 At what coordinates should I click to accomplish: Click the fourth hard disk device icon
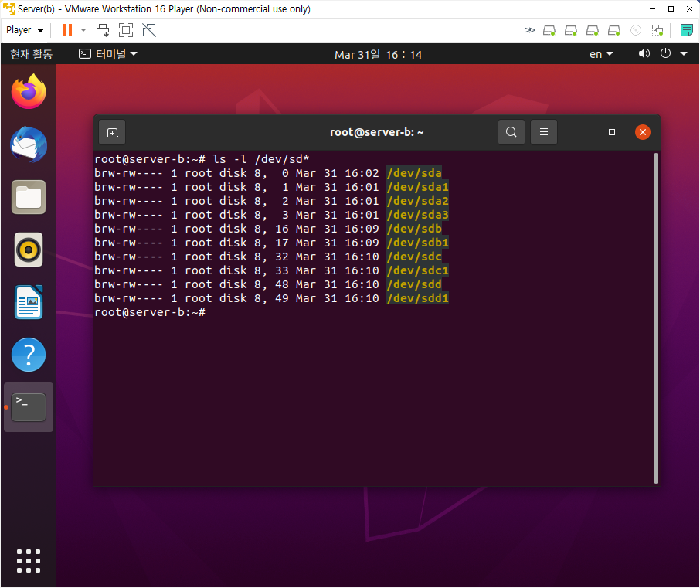(x=614, y=30)
